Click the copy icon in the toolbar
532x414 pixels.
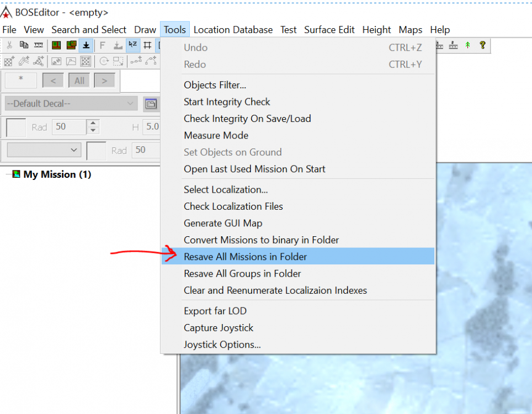click(24, 45)
